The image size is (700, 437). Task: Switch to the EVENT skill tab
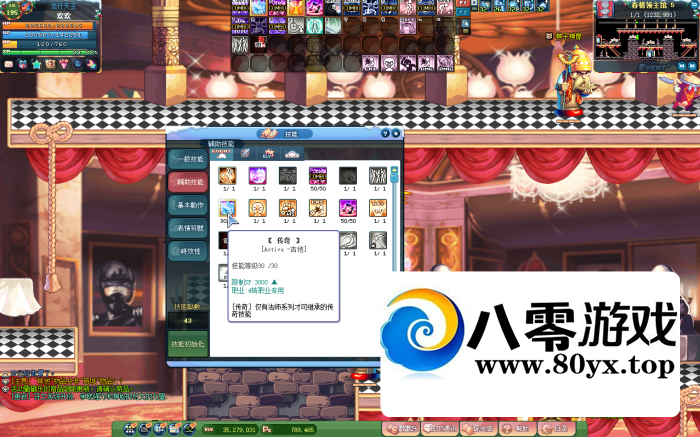click(x=221, y=154)
